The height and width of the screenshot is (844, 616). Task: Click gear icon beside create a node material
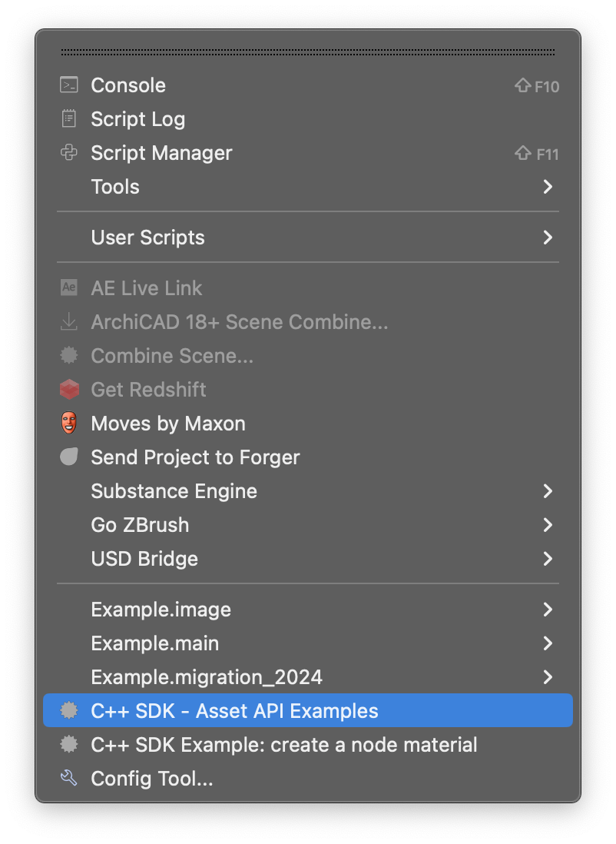click(x=69, y=745)
